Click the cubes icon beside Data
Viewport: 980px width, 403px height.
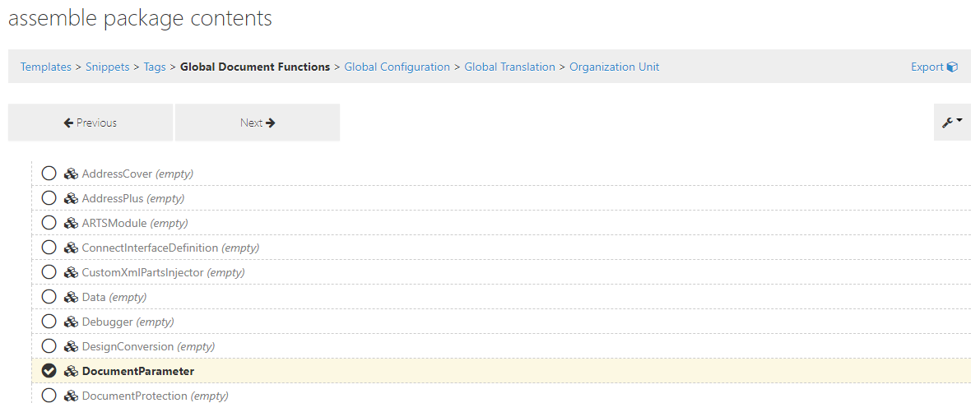click(71, 298)
